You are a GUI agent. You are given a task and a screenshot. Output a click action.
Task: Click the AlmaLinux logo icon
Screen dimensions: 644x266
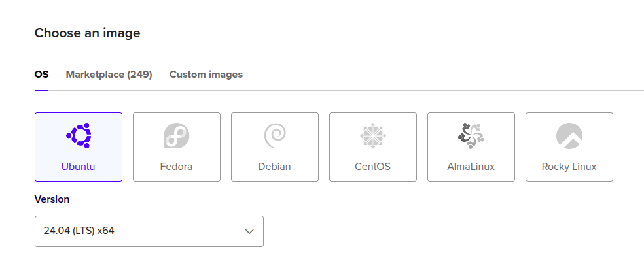(x=471, y=135)
